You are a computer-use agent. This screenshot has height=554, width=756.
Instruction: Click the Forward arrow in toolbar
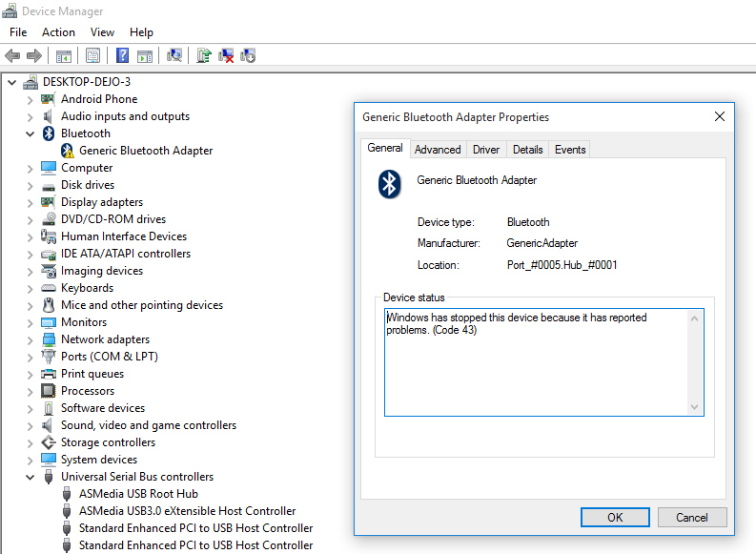[x=33, y=56]
